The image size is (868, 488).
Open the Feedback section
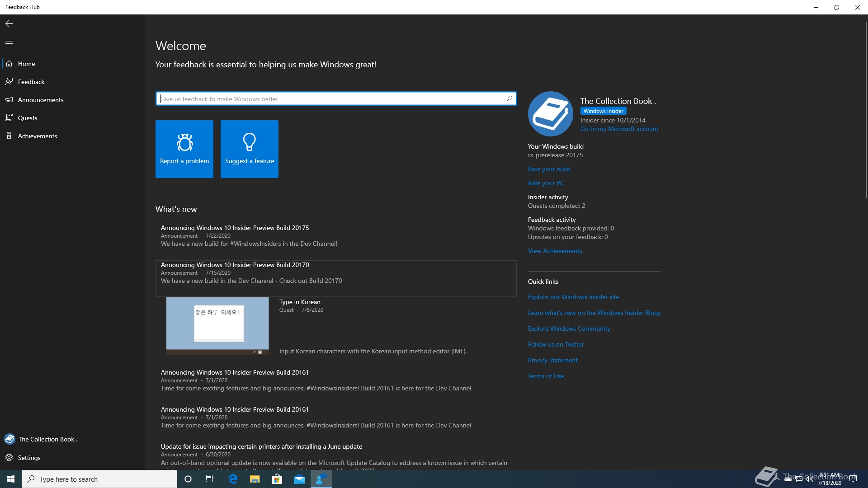tap(72, 82)
